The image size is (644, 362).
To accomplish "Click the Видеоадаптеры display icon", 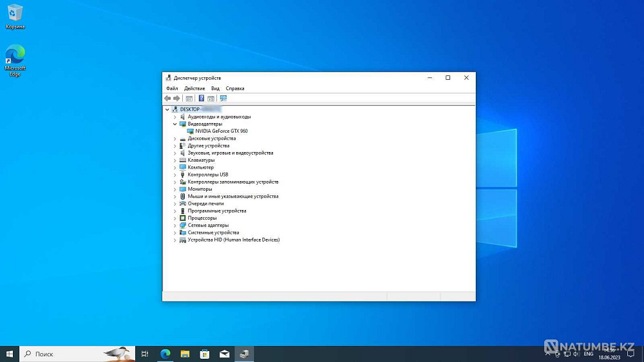I will 183,124.
